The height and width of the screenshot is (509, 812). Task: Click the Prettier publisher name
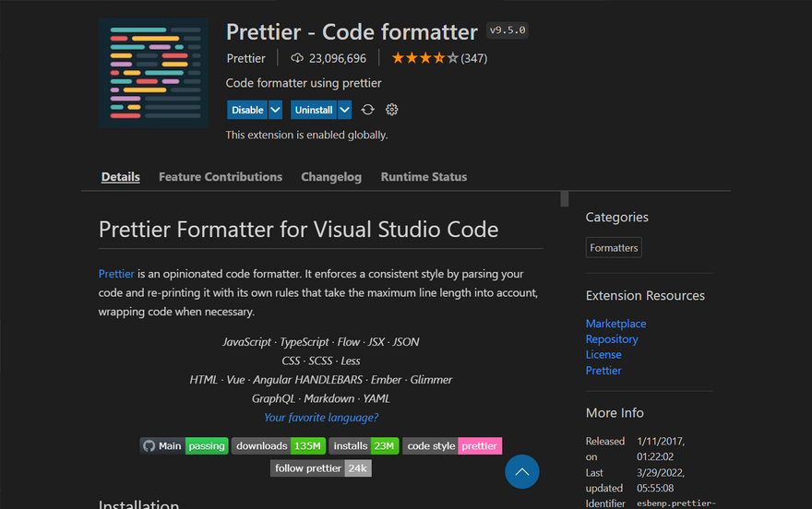[x=246, y=58]
